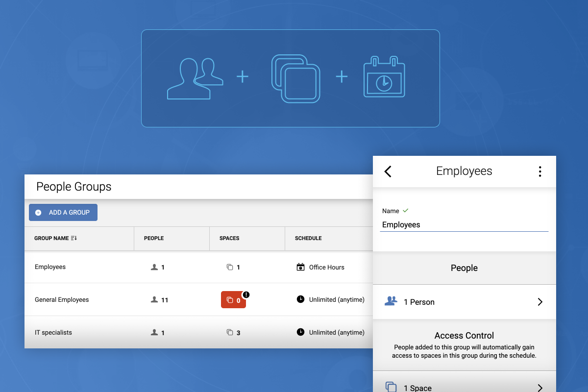Open the IT specialists group row
This screenshot has height=392, width=588.
(53, 333)
